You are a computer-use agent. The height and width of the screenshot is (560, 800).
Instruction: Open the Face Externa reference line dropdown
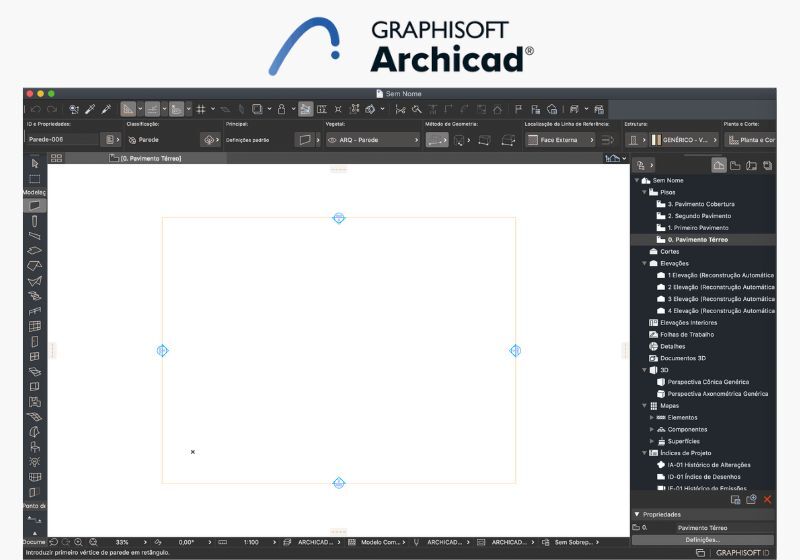coord(560,140)
